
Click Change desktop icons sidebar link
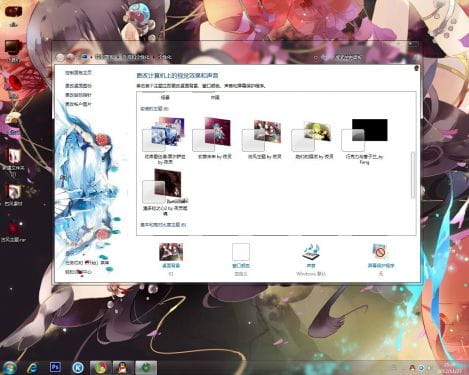click(78, 86)
